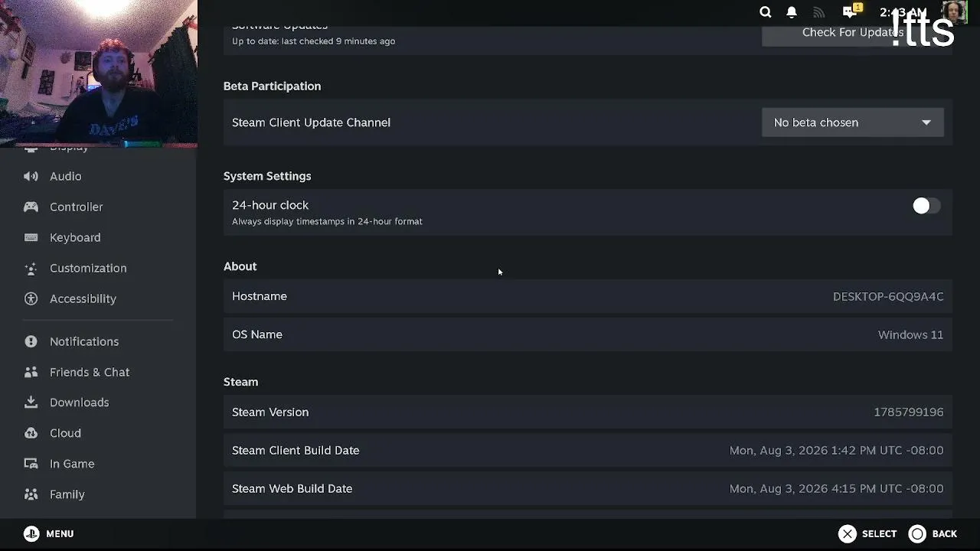Screen dimensions: 980x551
Task: Expand the No beta chosen dropdown
Action: (853, 122)
